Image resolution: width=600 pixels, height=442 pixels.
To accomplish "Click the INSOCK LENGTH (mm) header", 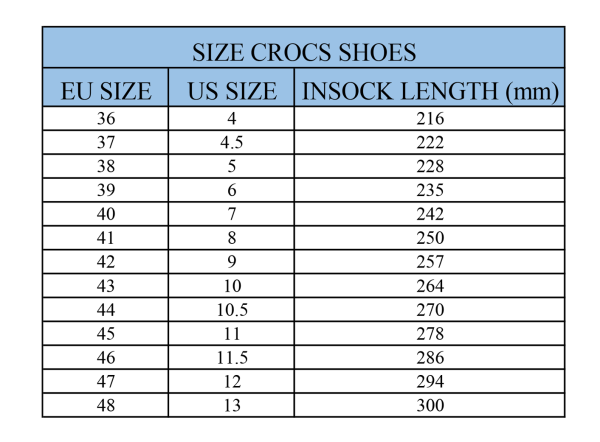I will tap(430, 87).
